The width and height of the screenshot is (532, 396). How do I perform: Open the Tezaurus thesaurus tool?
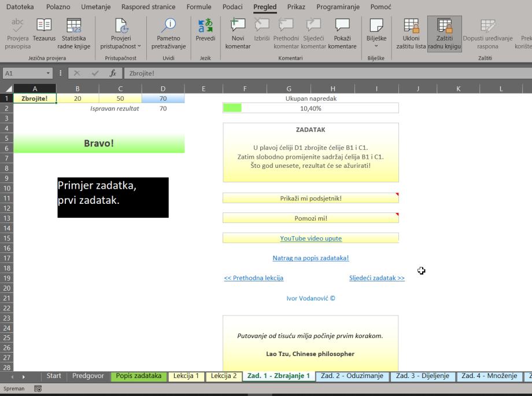click(44, 34)
